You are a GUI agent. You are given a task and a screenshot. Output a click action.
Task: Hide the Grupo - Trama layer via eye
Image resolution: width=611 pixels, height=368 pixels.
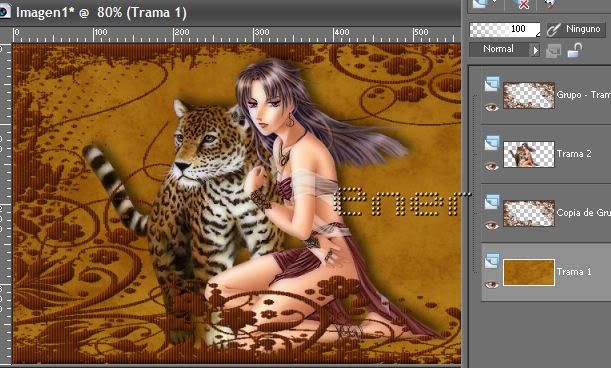click(491, 107)
